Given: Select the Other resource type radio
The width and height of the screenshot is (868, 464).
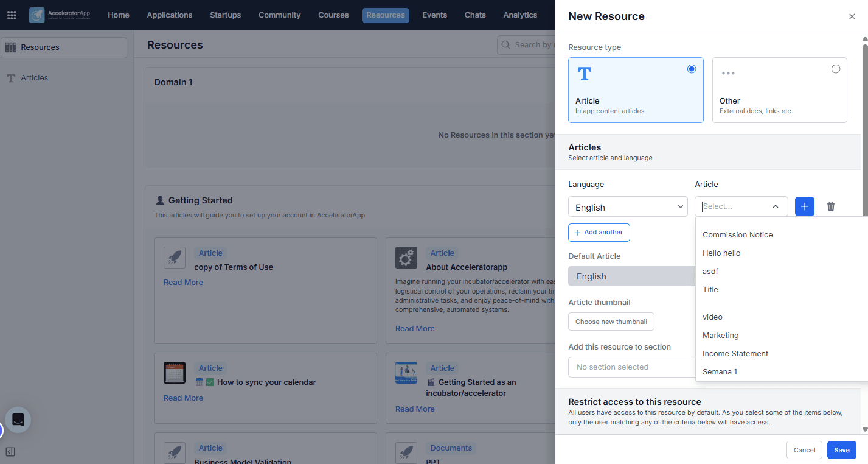Looking at the screenshot, I should coord(835,69).
